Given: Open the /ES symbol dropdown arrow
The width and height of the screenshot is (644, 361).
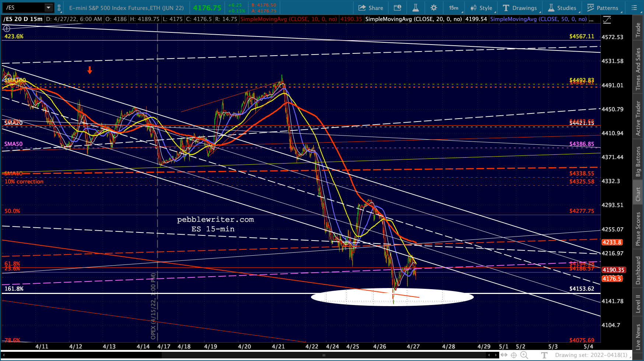Looking at the screenshot, I should pyautogui.click(x=49, y=8).
